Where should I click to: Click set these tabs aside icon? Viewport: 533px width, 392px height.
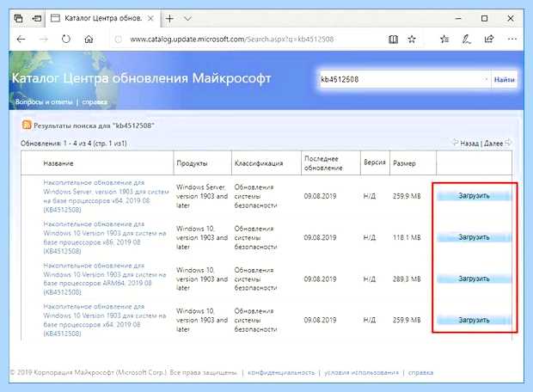[x=36, y=18]
